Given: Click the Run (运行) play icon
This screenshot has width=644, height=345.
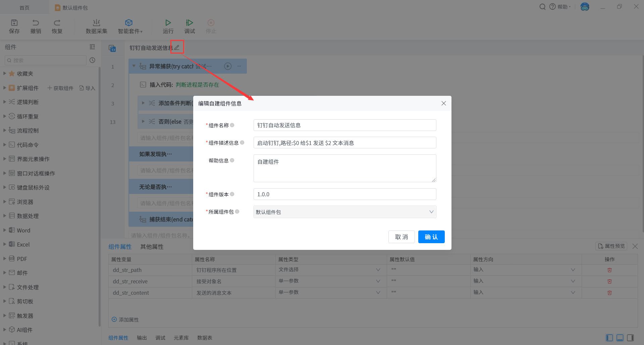Looking at the screenshot, I should [x=168, y=23].
